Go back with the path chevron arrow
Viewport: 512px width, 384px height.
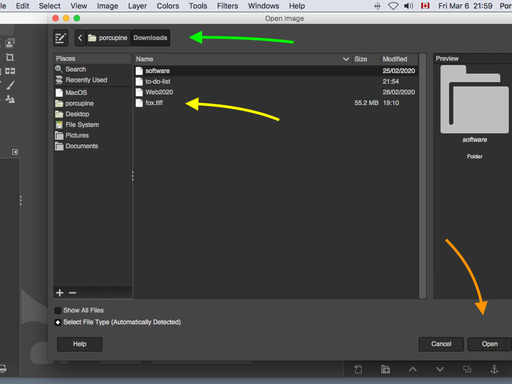[x=80, y=38]
